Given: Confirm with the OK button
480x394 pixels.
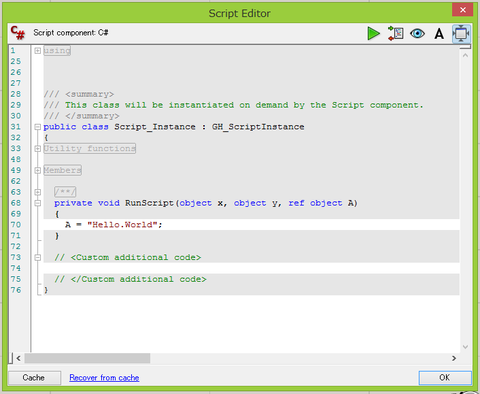Looking at the screenshot, I should tap(445, 378).
